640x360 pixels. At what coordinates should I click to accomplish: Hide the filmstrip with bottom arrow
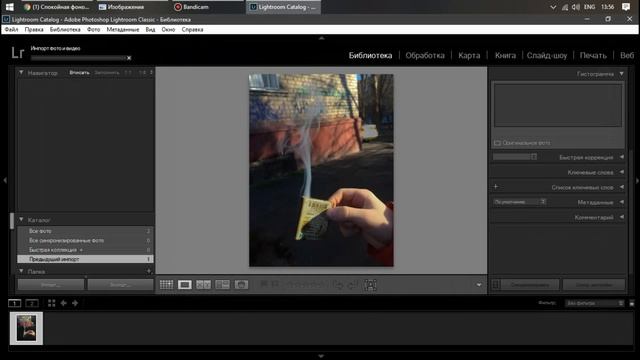pos(321,356)
